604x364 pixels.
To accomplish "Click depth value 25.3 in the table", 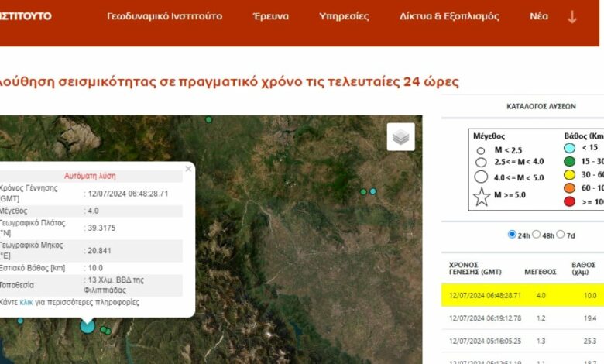I will click(x=590, y=341).
